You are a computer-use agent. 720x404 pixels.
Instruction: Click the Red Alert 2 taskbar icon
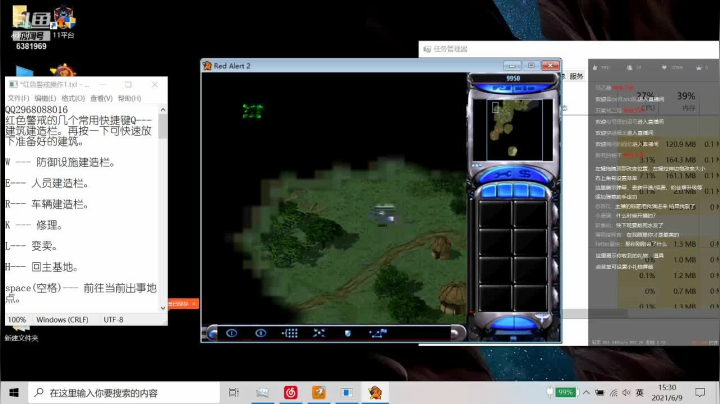[375, 393]
